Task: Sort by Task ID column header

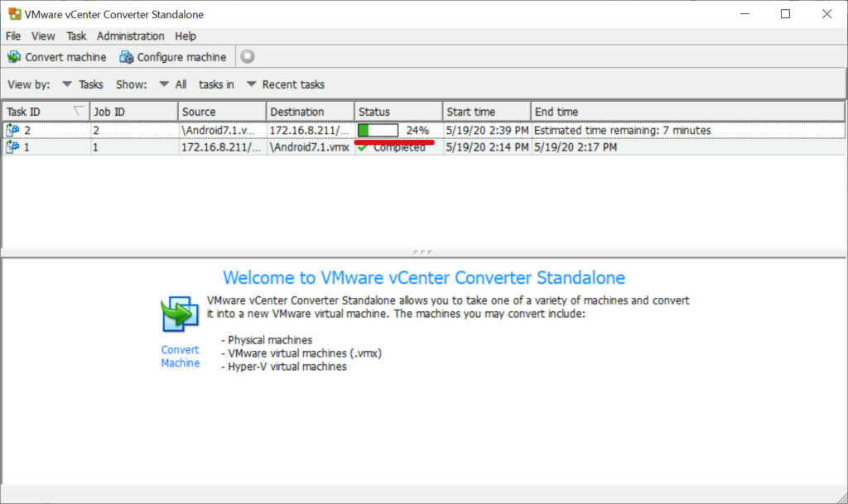Action: 46,112
